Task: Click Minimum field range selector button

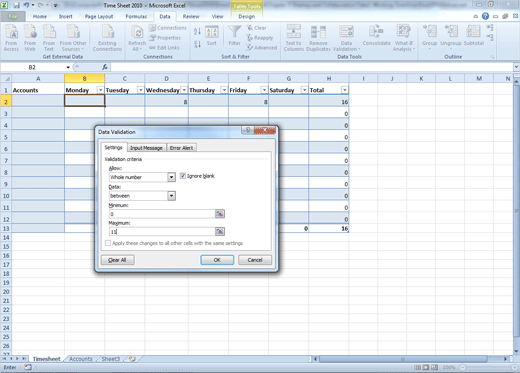Action: pyautogui.click(x=220, y=214)
